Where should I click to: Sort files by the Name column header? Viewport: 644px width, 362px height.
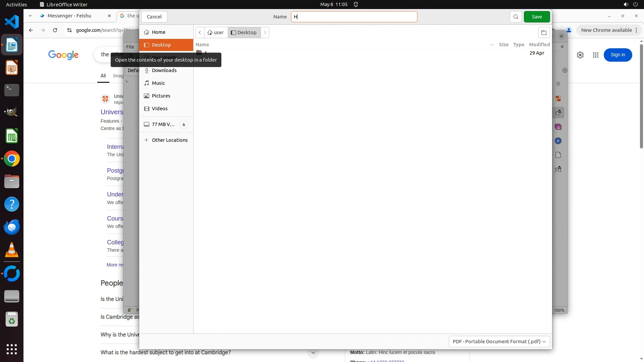tap(202, 45)
